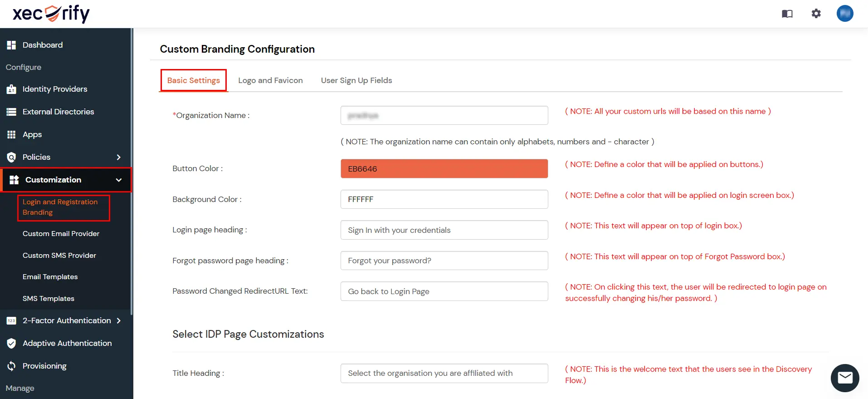The image size is (868, 399).
Task: Click the Button Color EB6646 swatch field
Action: click(444, 169)
